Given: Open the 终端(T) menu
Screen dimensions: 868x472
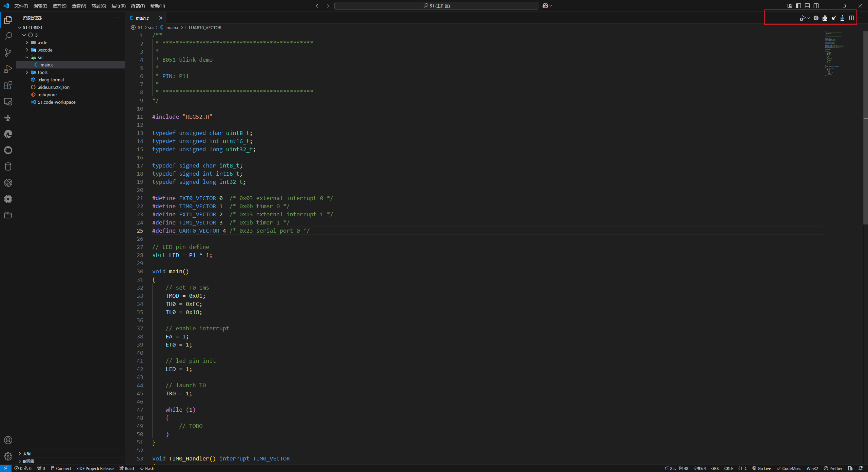Looking at the screenshot, I should 138,6.
